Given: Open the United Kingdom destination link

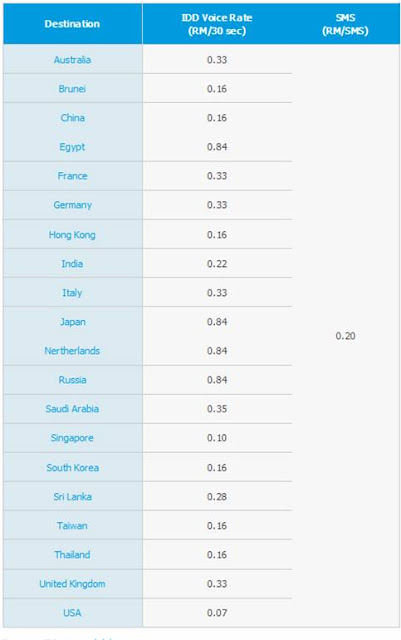Looking at the screenshot, I should pos(72,584).
